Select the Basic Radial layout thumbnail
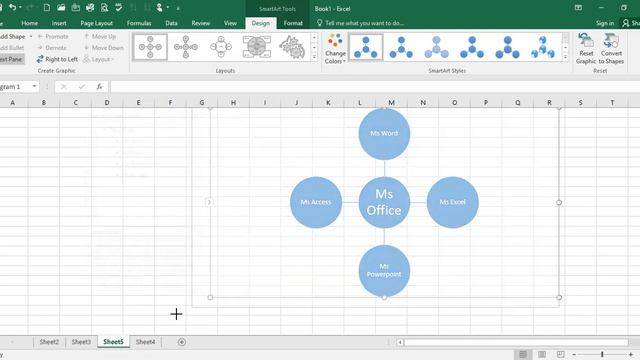The image size is (640, 360). pyautogui.click(x=150, y=47)
